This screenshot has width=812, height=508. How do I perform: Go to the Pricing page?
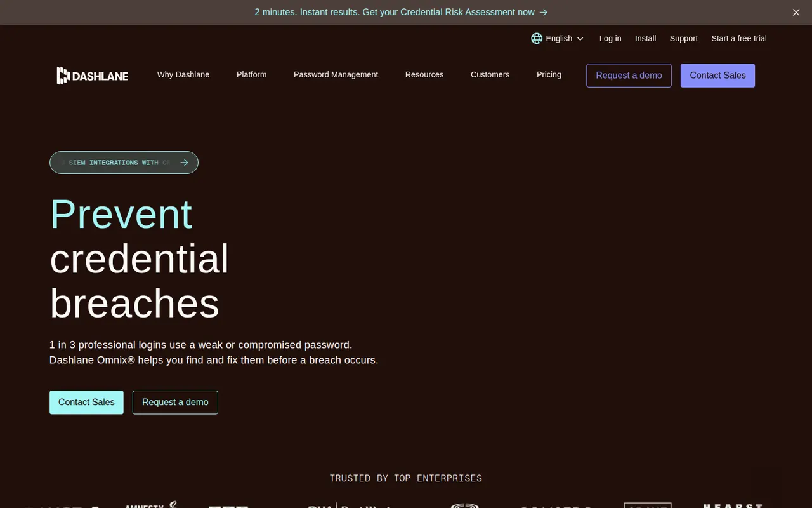(549, 74)
